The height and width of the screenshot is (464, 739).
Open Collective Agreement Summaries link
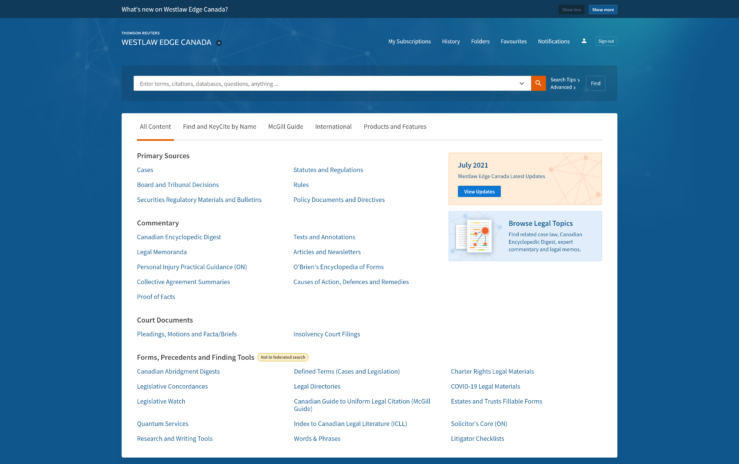pyautogui.click(x=183, y=282)
